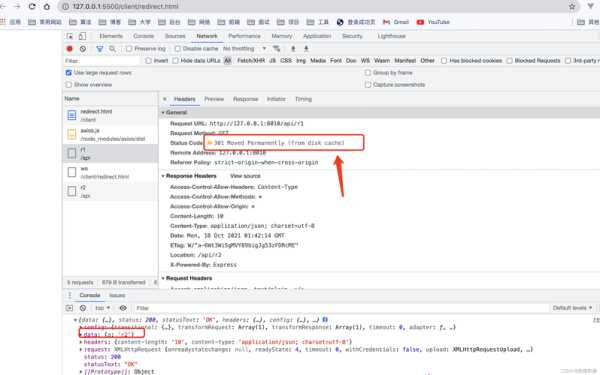Switch to the Response tab of request
This screenshot has height=375, width=600.
(x=246, y=99)
